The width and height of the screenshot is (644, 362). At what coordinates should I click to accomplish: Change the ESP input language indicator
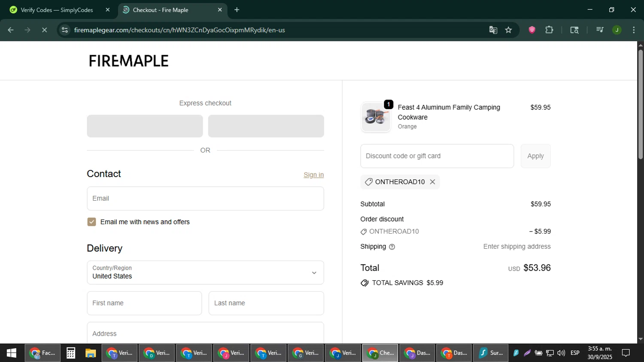(x=575, y=353)
